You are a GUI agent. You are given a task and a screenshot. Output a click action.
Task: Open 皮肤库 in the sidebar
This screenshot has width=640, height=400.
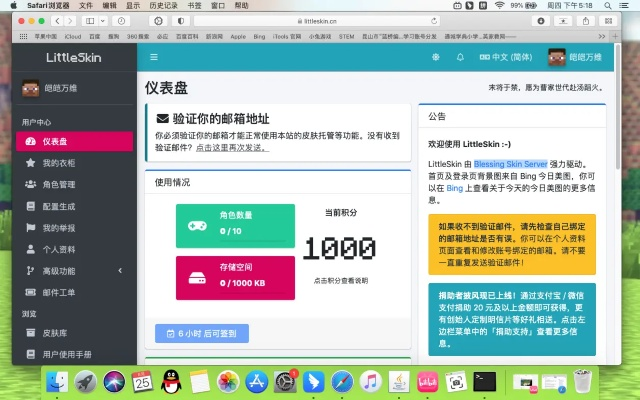(x=74, y=333)
